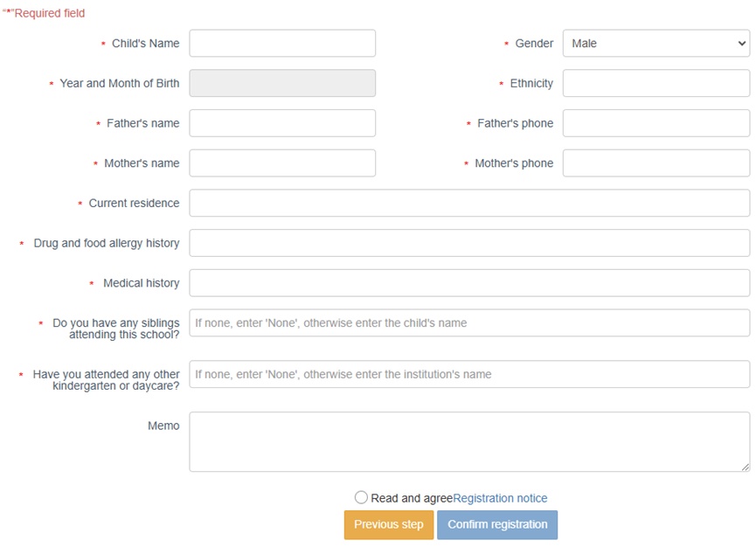Screen dimensions: 756x547
Task: Click inside the Memo text area
Action: [469, 442]
